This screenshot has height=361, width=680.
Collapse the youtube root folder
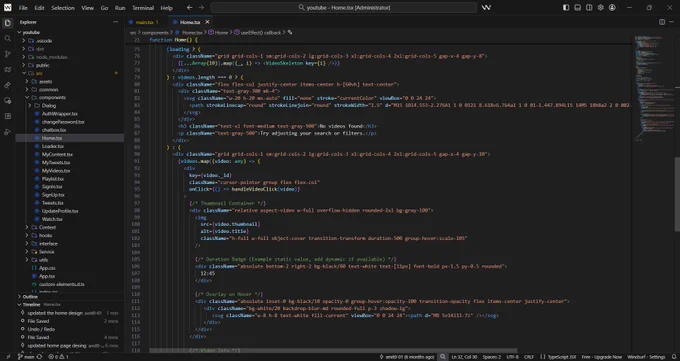click(20, 33)
